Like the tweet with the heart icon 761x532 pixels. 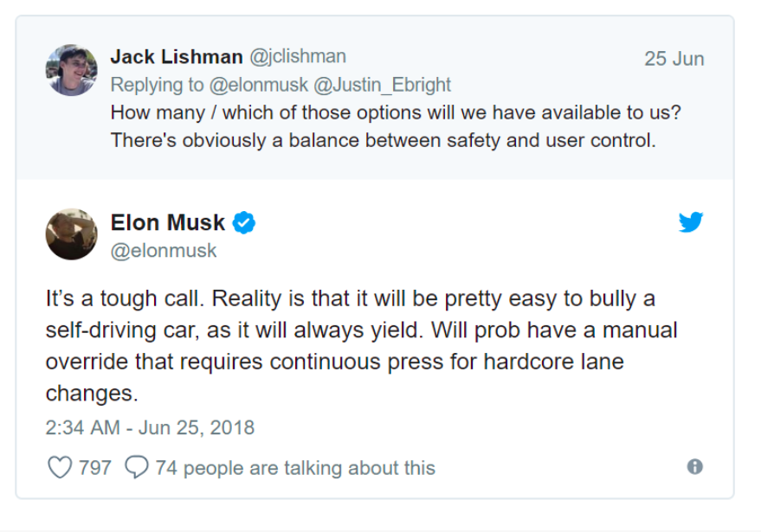coord(60,467)
